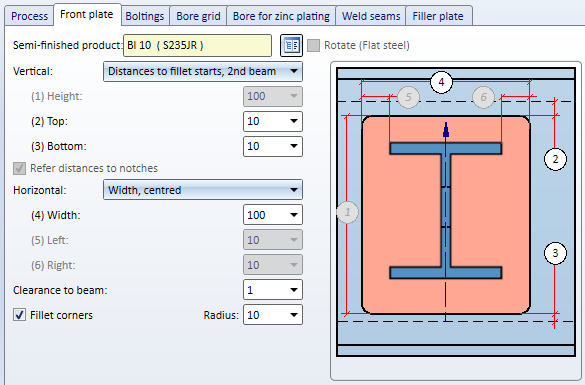Image resolution: width=585 pixels, height=385 pixels.
Task: Click circled marker 3 in the diagram
Action: tap(555, 253)
